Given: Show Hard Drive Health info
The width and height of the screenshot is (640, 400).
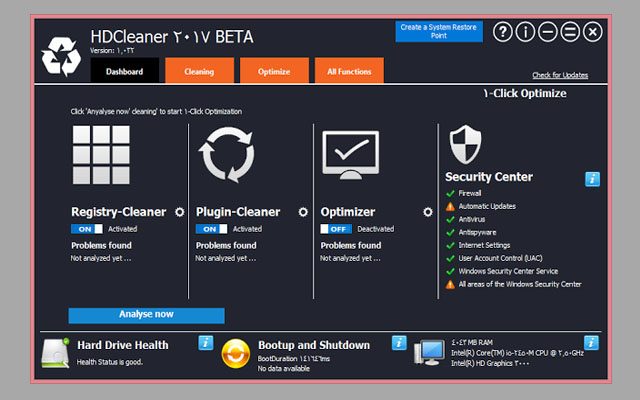Looking at the screenshot, I should click(x=206, y=343).
